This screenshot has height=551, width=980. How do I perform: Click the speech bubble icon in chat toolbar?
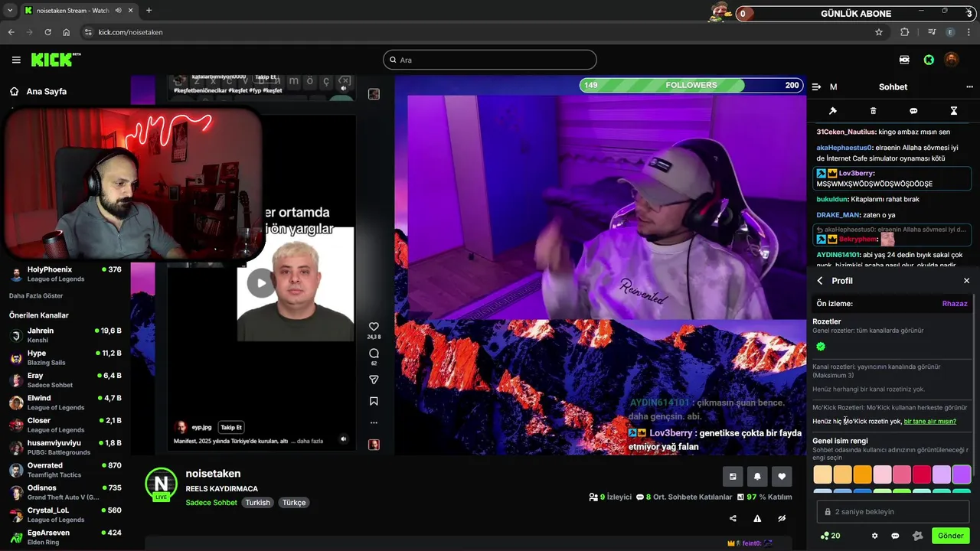[913, 111]
